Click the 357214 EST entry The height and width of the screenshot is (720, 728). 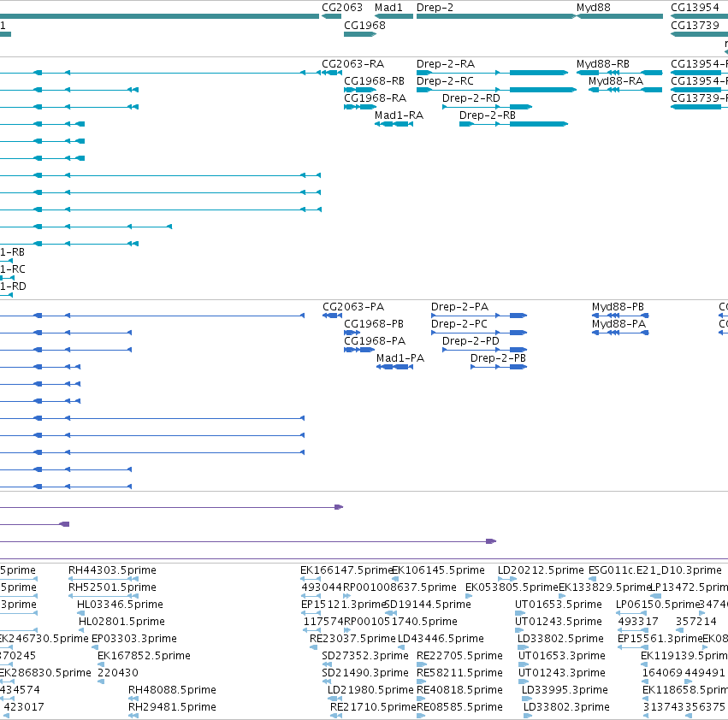coord(696,622)
